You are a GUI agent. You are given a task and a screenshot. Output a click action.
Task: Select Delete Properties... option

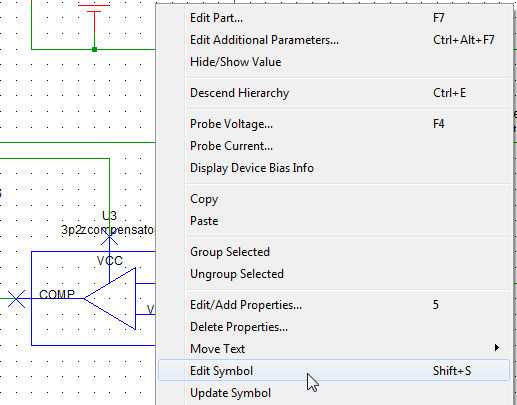[334, 327]
